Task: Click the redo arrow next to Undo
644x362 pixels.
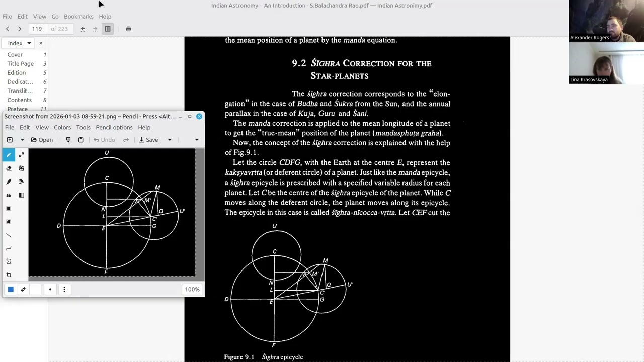Action: (x=126, y=140)
